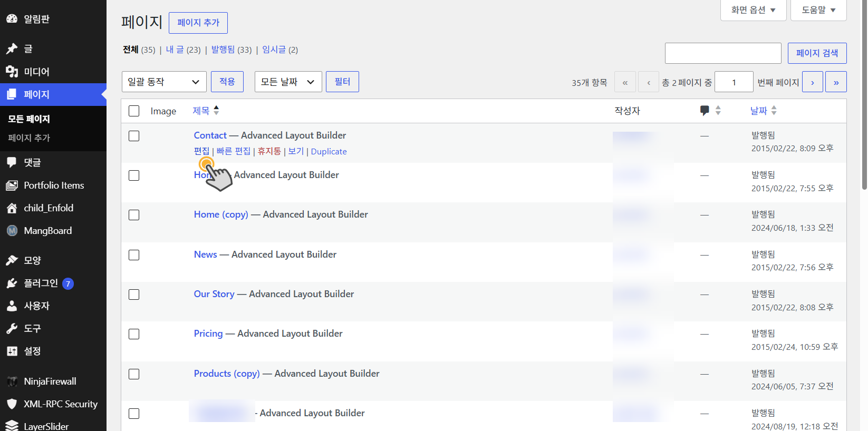The height and width of the screenshot is (431, 868).
Task: Tick the checkbox for News page
Action: tap(134, 255)
